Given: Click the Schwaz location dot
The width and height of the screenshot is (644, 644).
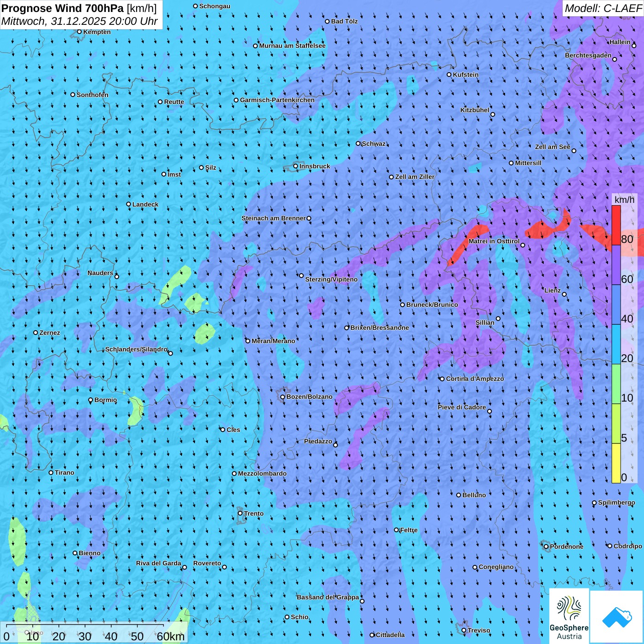Looking at the screenshot, I should pos(358,144).
